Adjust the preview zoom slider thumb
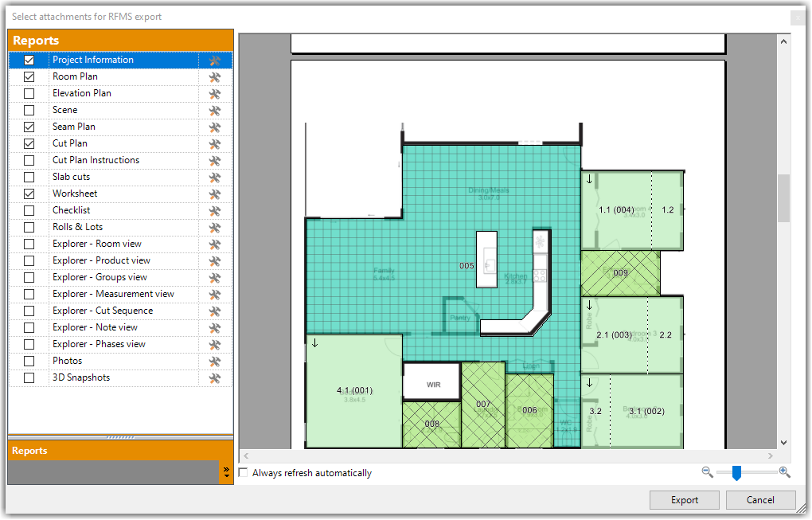The width and height of the screenshot is (812, 520). pyautogui.click(x=736, y=472)
